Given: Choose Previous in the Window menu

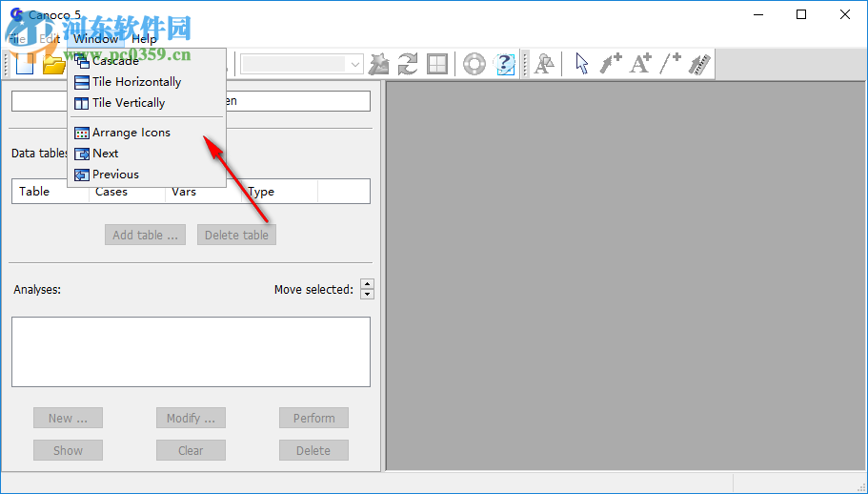Looking at the screenshot, I should pyautogui.click(x=147, y=175).
